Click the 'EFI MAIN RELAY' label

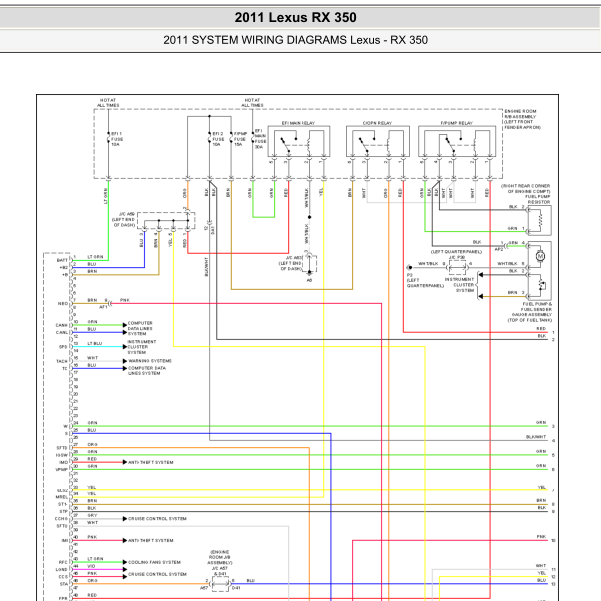pyautogui.click(x=298, y=123)
